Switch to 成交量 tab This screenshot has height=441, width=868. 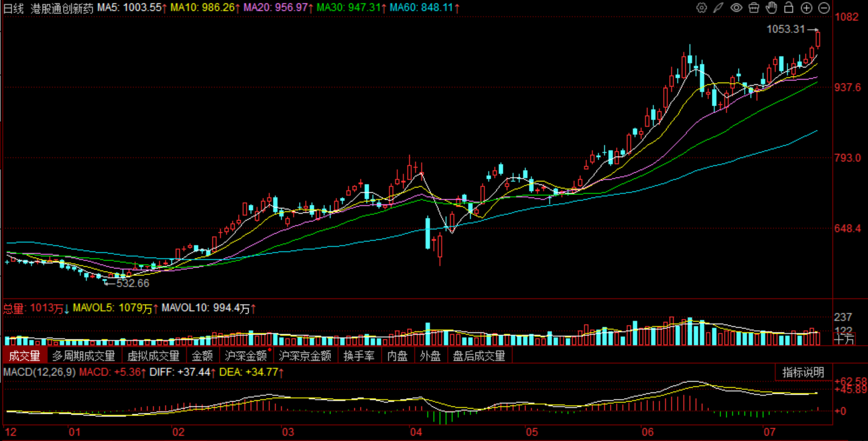24,356
